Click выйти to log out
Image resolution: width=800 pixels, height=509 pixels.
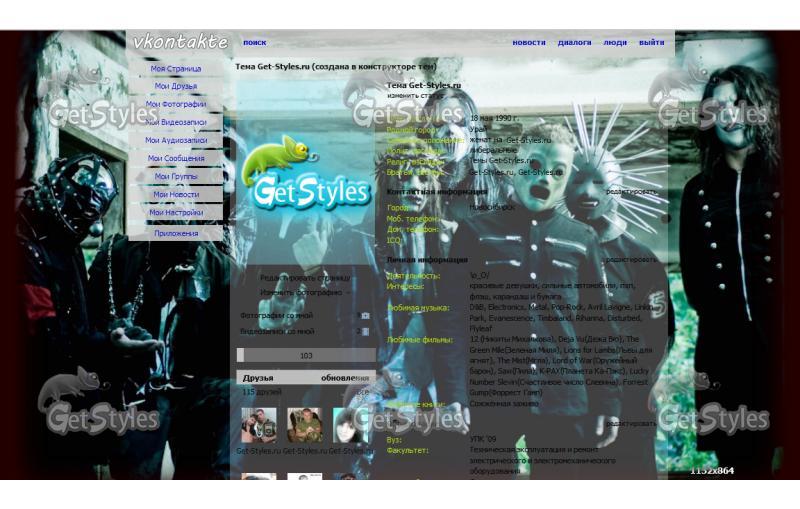(651, 43)
